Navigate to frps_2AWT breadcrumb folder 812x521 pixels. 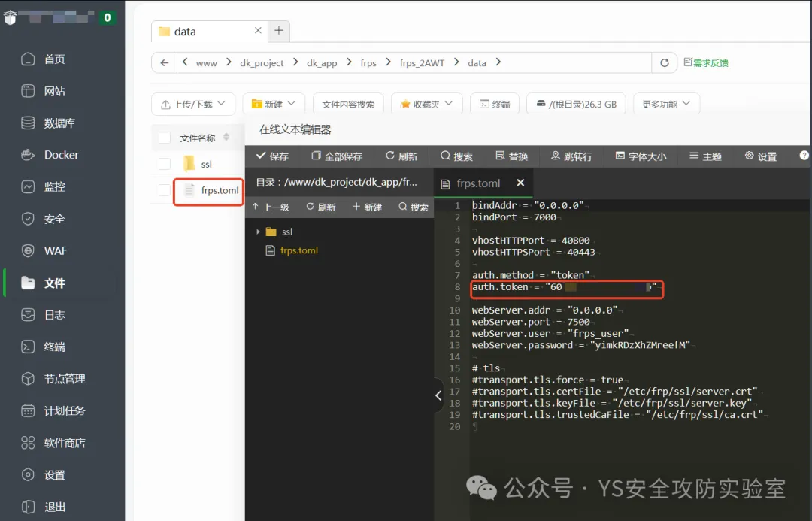click(x=422, y=63)
